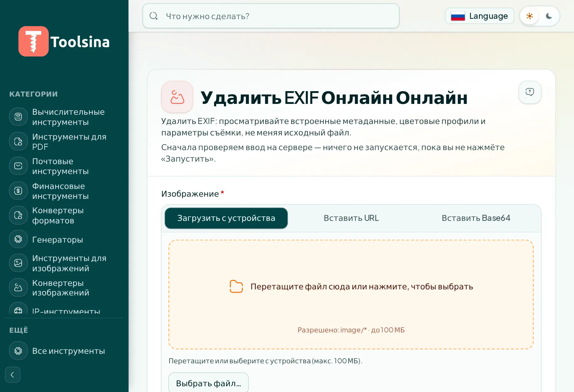The height and width of the screenshot is (392, 574).
Task: Open Вычислительные инструменты category
Action: pos(64,117)
